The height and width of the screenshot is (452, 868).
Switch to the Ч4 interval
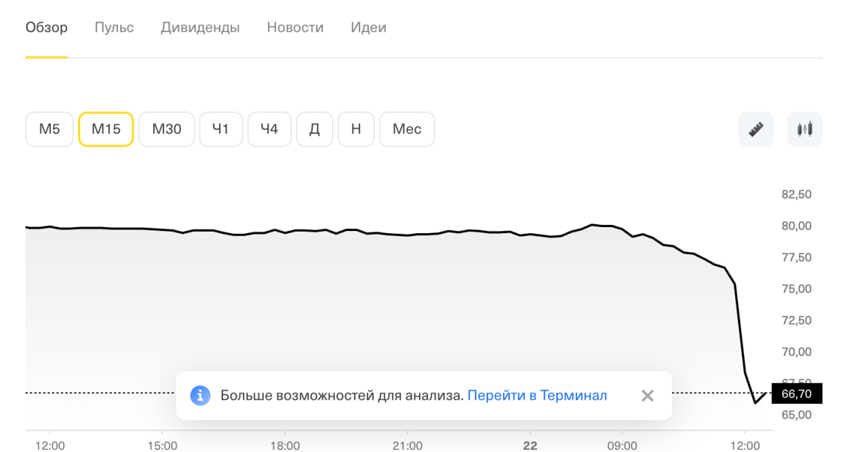[x=269, y=129]
